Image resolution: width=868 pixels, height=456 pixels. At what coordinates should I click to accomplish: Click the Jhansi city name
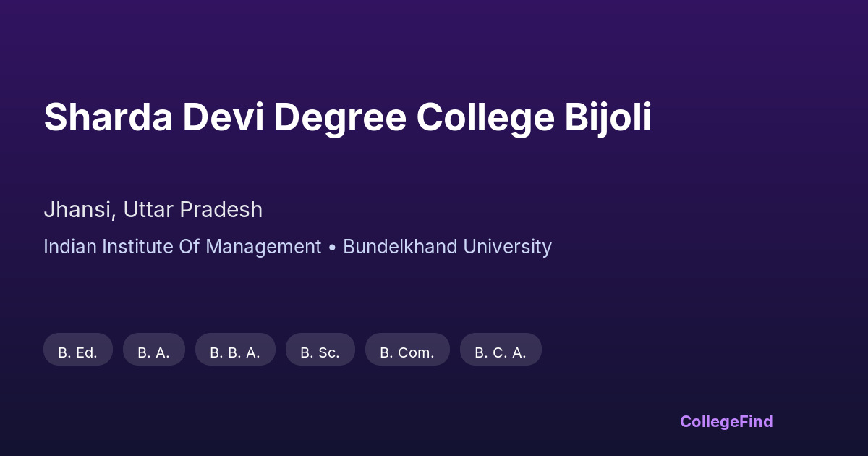[77, 210]
